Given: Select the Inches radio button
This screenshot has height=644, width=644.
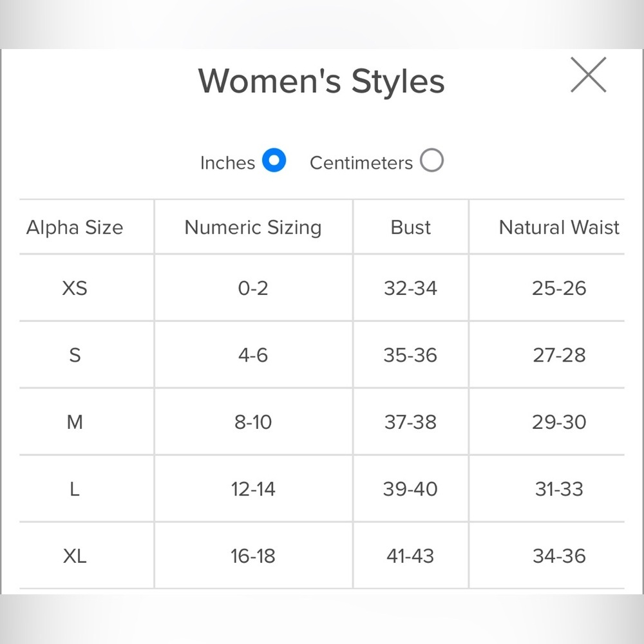Looking at the screenshot, I should pyautogui.click(x=274, y=161).
